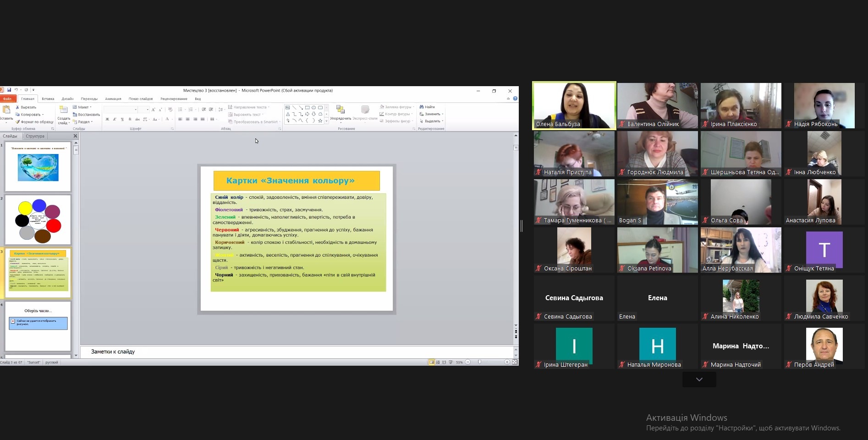Image resolution: width=868 pixels, height=440 pixels.
Task: Toggle italic (К) formatting
Action: [115, 119]
